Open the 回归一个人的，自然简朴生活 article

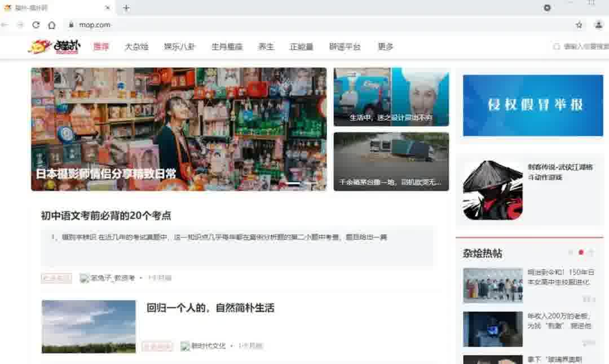(x=210, y=308)
